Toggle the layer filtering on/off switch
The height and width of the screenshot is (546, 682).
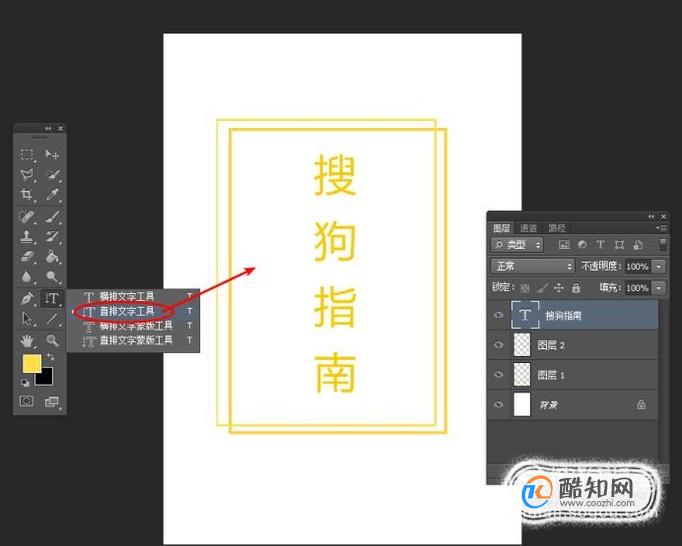(x=663, y=244)
